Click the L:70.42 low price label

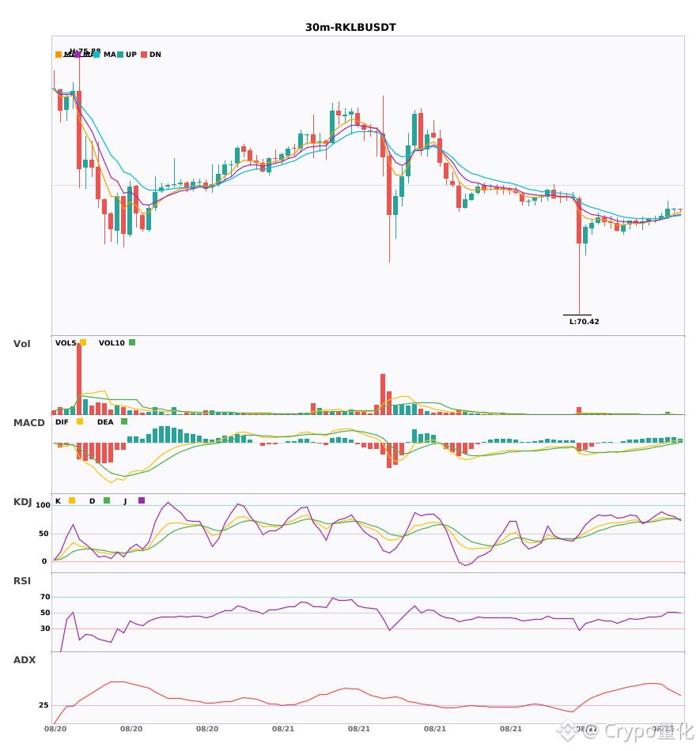(x=584, y=322)
